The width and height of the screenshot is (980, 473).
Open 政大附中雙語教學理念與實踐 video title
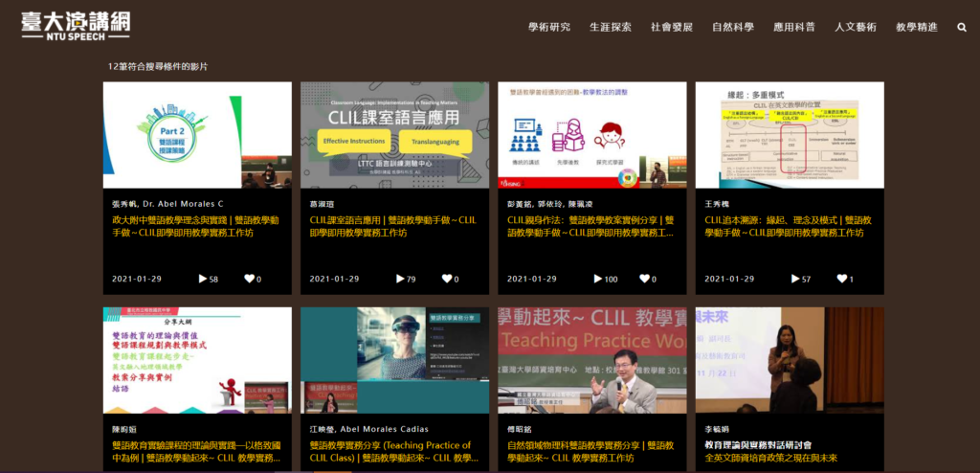(195, 227)
